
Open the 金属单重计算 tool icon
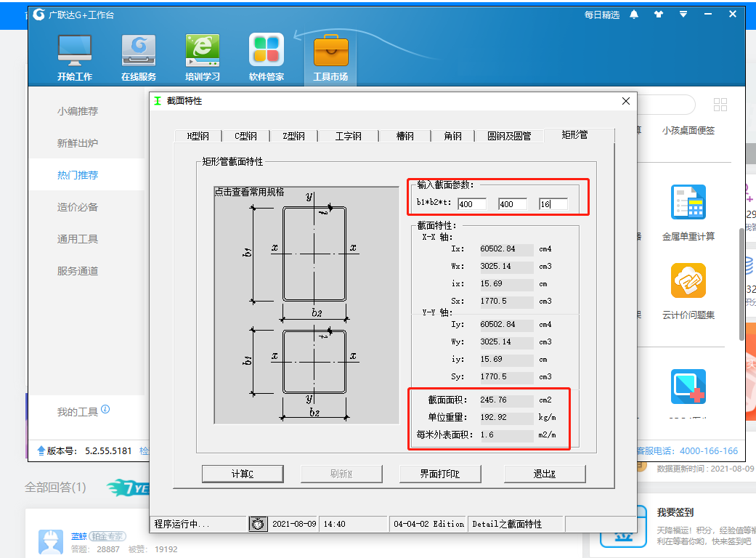pos(688,201)
